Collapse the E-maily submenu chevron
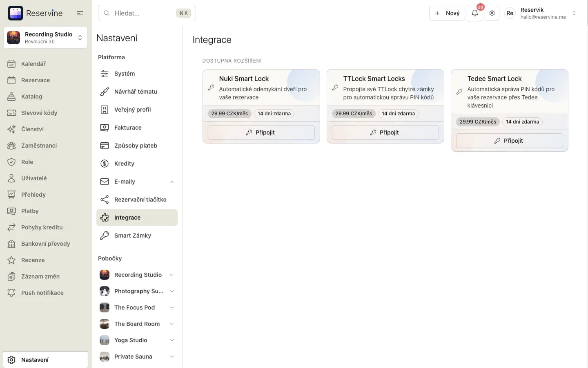Screen dimensions: 588x368 [x=172, y=182]
